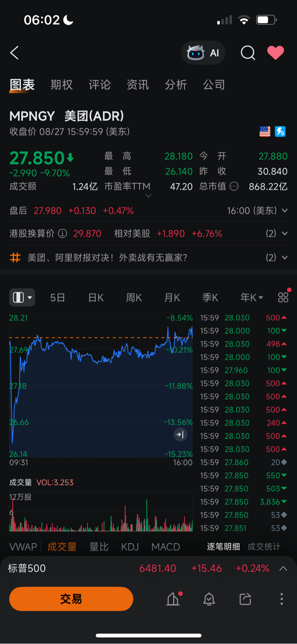297x644 pixels.
Task: Expand the 港股换算价 row chevron
Action: tap(285, 234)
